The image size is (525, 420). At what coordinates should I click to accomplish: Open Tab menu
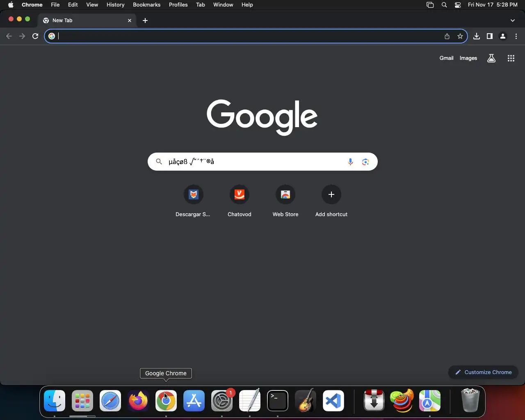[x=201, y=5]
